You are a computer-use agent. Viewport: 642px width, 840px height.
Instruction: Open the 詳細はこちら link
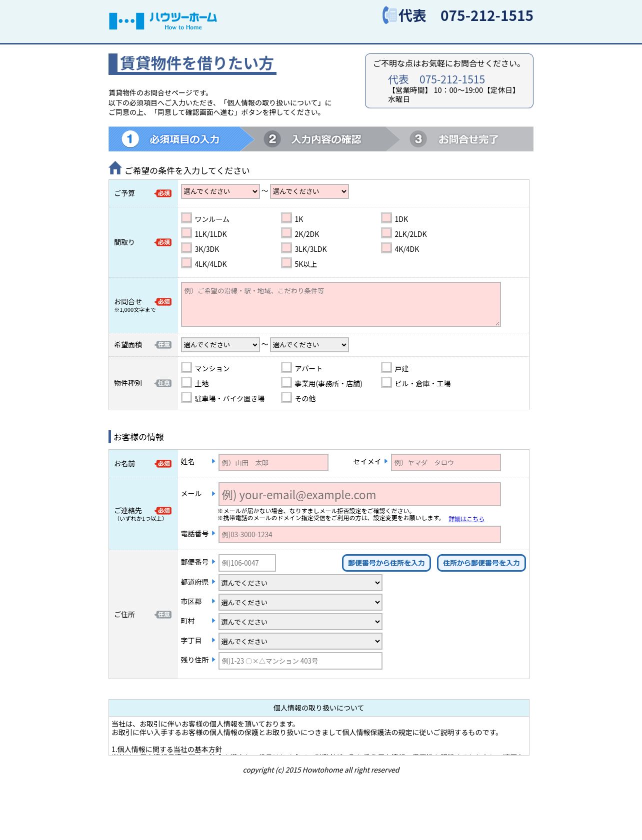pos(466,519)
